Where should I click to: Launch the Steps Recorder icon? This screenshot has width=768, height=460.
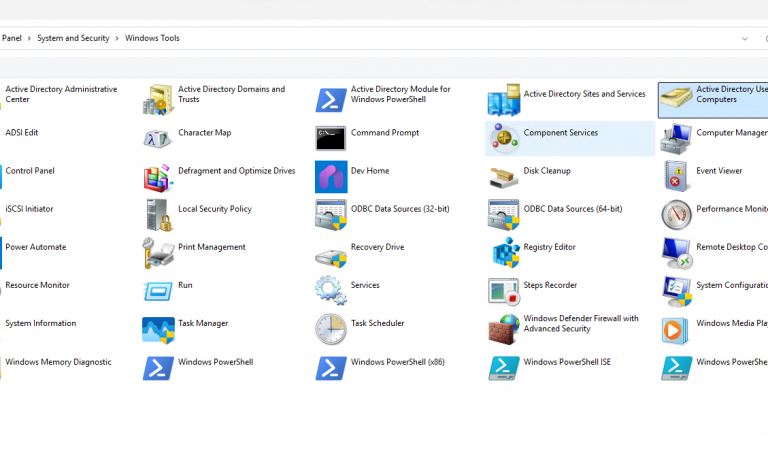click(x=504, y=291)
